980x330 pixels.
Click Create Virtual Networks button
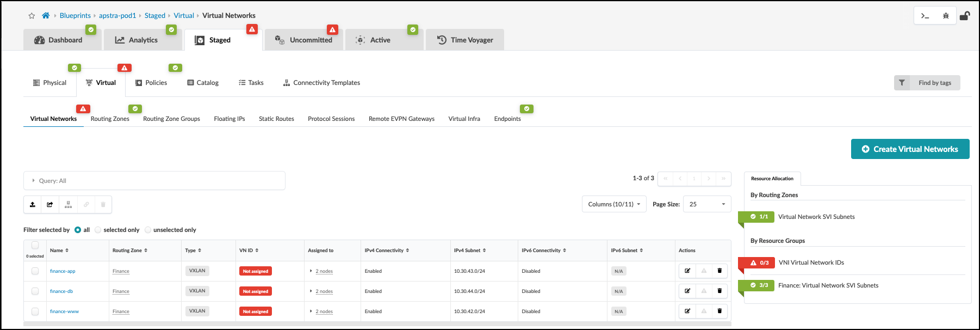[910, 149]
